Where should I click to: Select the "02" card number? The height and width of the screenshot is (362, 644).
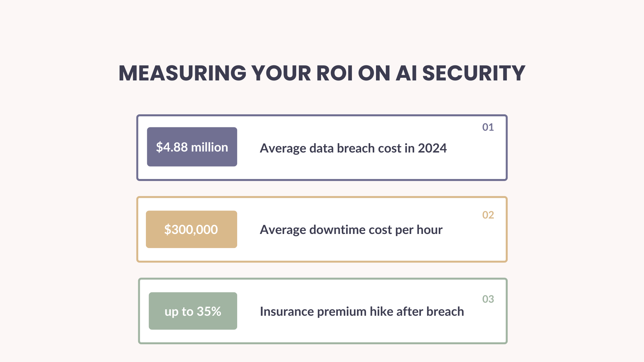488,215
